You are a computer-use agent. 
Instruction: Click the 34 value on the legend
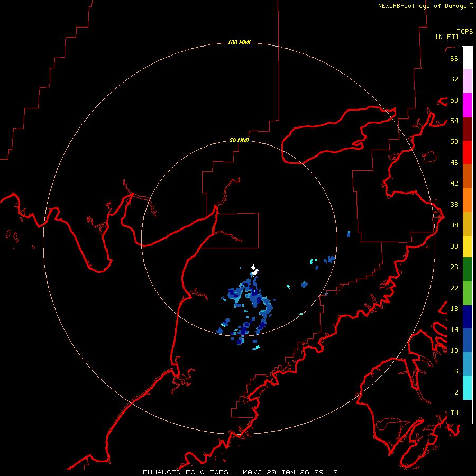[454, 225]
